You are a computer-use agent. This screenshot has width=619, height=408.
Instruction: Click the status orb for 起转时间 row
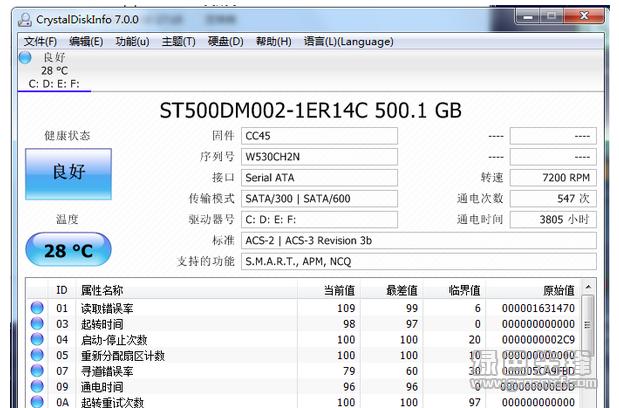coord(37,324)
